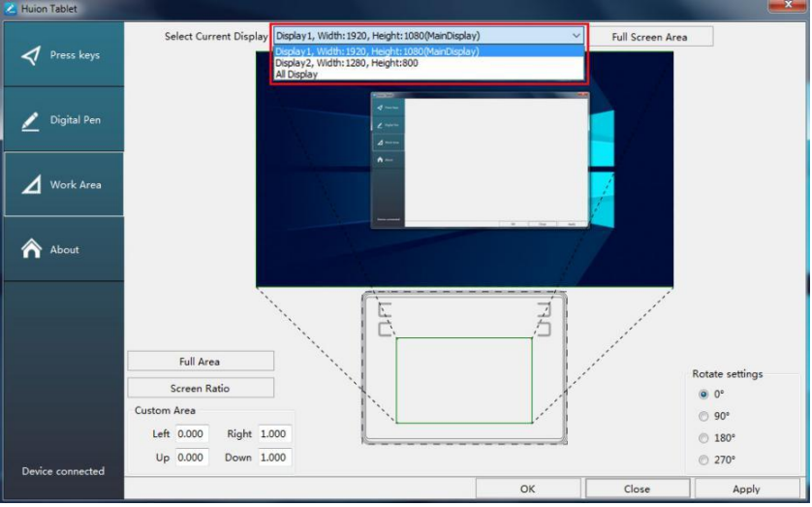Click the Huion Tablet title bar icon
The image size is (812, 507).
tap(10, 9)
